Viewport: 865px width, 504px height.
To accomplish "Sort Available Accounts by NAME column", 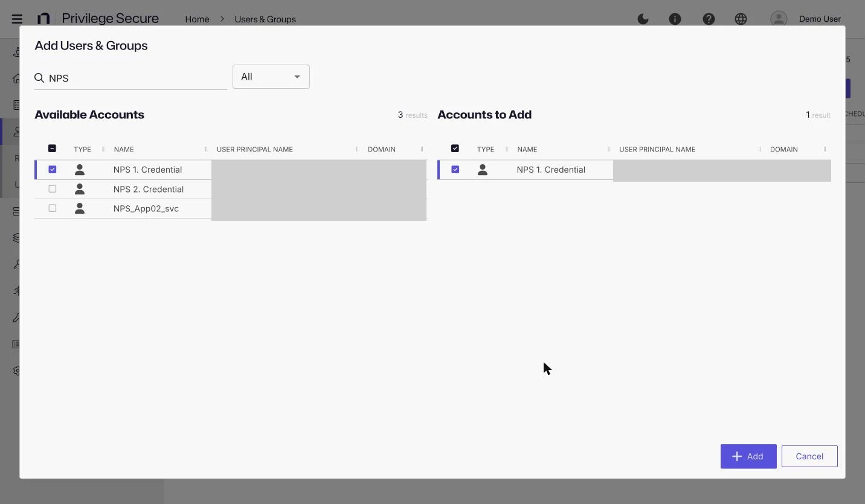I will (124, 149).
